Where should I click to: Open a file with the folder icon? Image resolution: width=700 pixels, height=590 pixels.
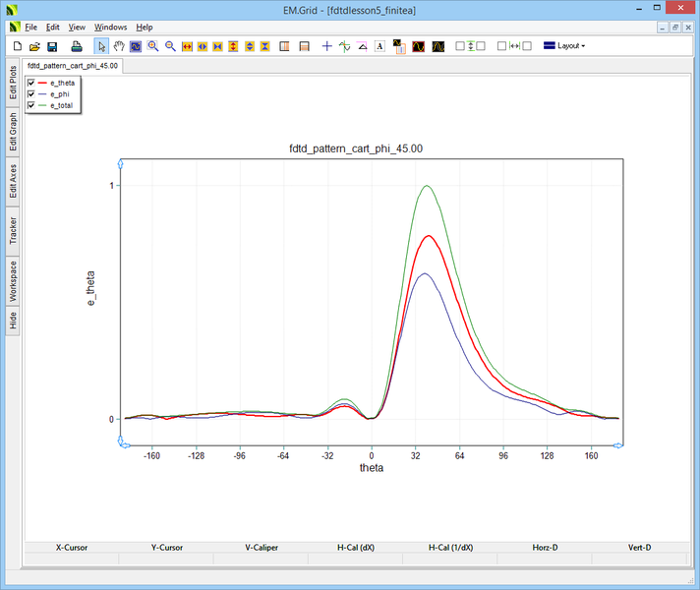[x=34, y=46]
